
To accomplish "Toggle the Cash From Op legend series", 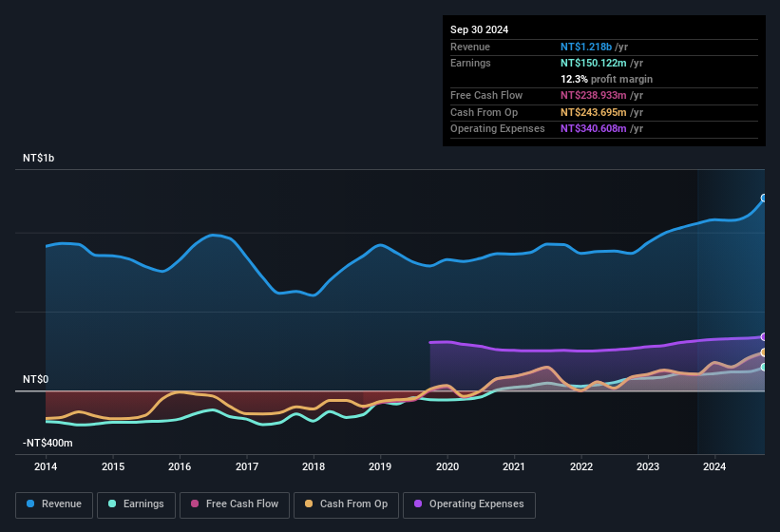I will pyautogui.click(x=346, y=504).
